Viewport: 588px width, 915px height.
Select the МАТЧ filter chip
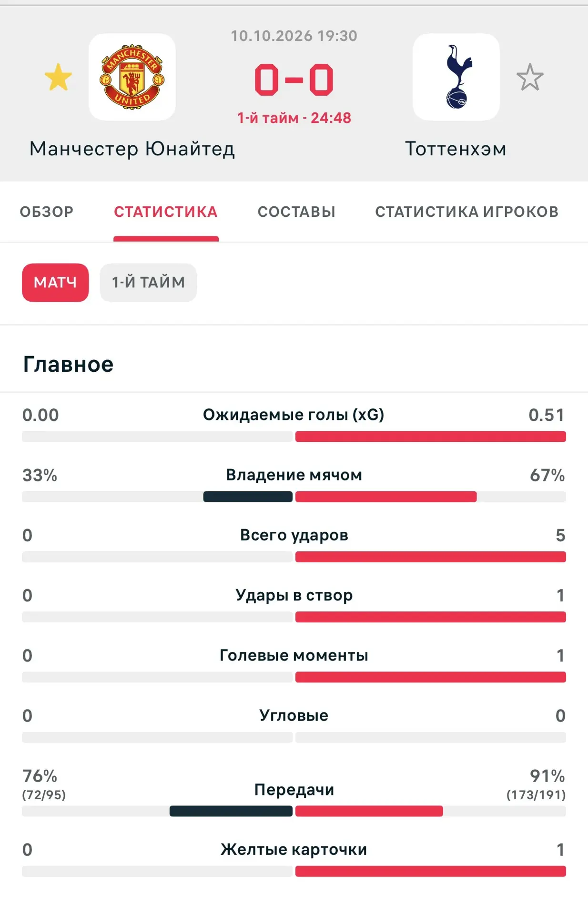(55, 283)
